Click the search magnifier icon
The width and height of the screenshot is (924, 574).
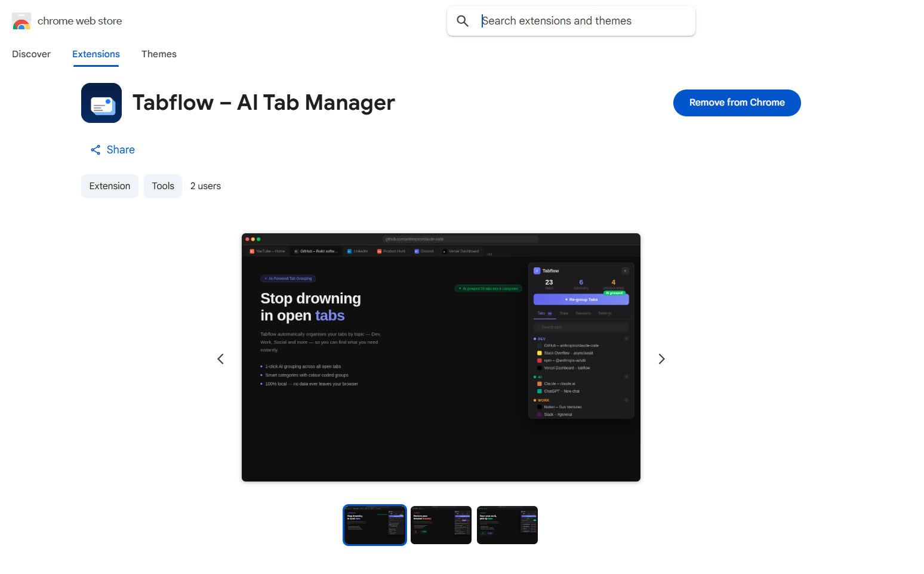pyautogui.click(x=463, y=21)
